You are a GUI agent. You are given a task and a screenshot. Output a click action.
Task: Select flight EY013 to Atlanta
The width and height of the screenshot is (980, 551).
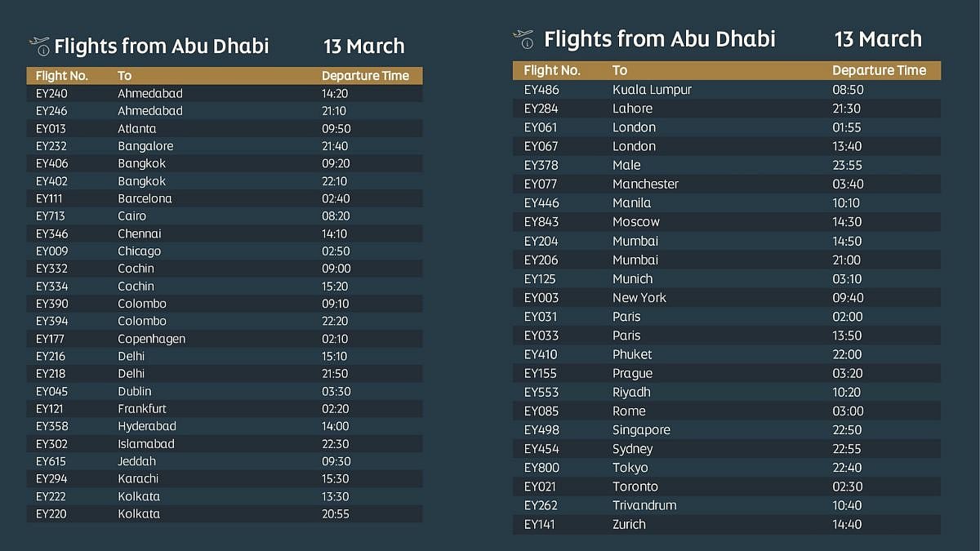coord(225,128)
